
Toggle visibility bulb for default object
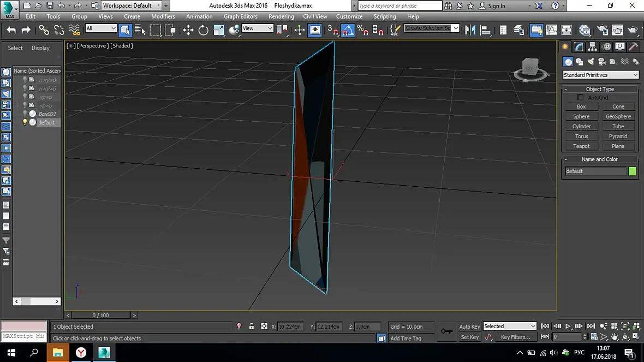coord(25,122)
